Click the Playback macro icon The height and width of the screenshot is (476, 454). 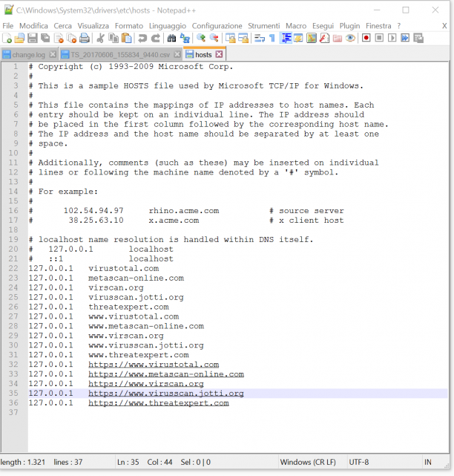click(392, 39)
